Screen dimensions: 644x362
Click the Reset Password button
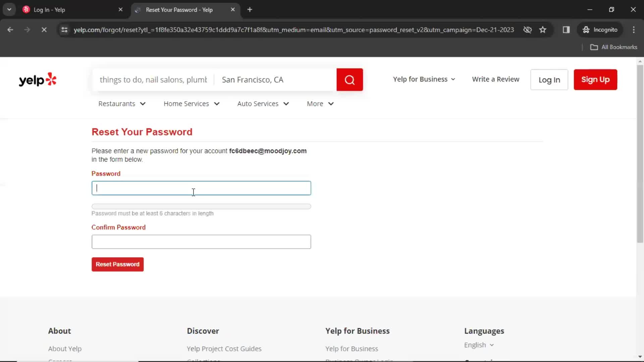coord(118,264)
